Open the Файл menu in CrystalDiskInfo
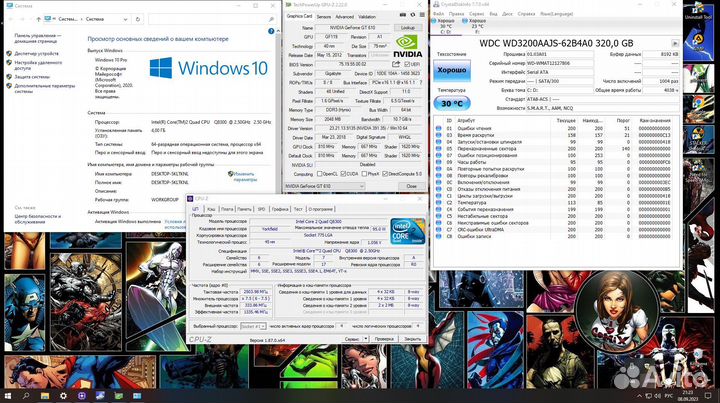This screenshot has height=403, width=720. (438, 14)
